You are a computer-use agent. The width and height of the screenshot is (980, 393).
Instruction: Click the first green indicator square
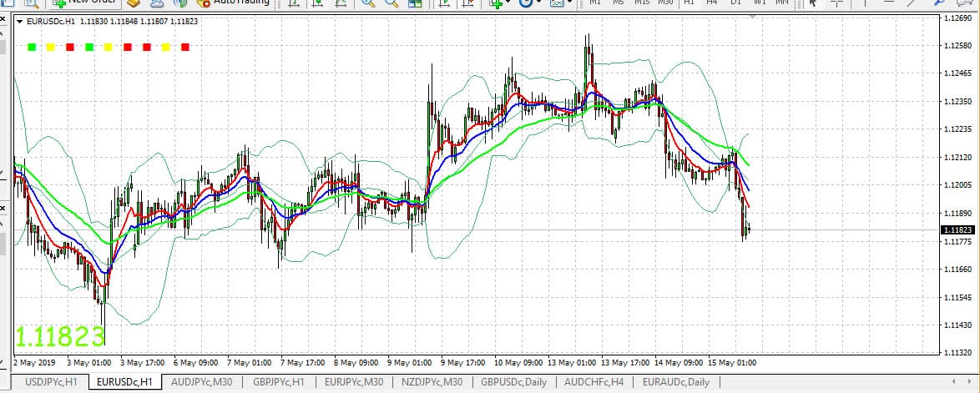(x=31, y=48)
